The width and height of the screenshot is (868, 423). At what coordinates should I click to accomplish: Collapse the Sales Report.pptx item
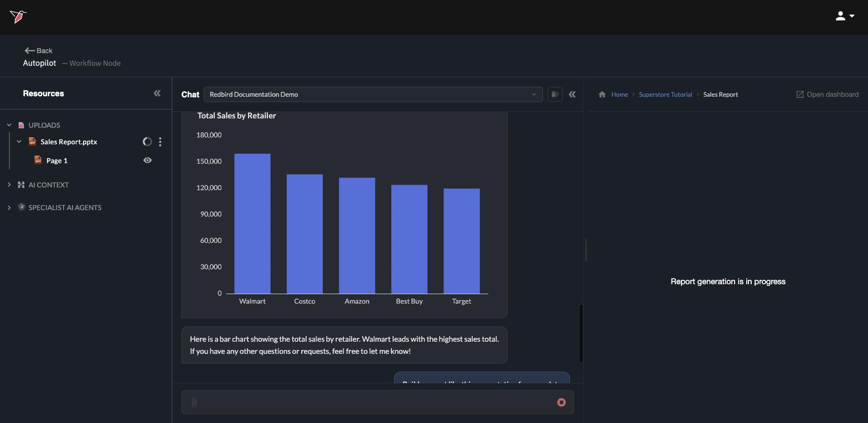click(19, 142)
